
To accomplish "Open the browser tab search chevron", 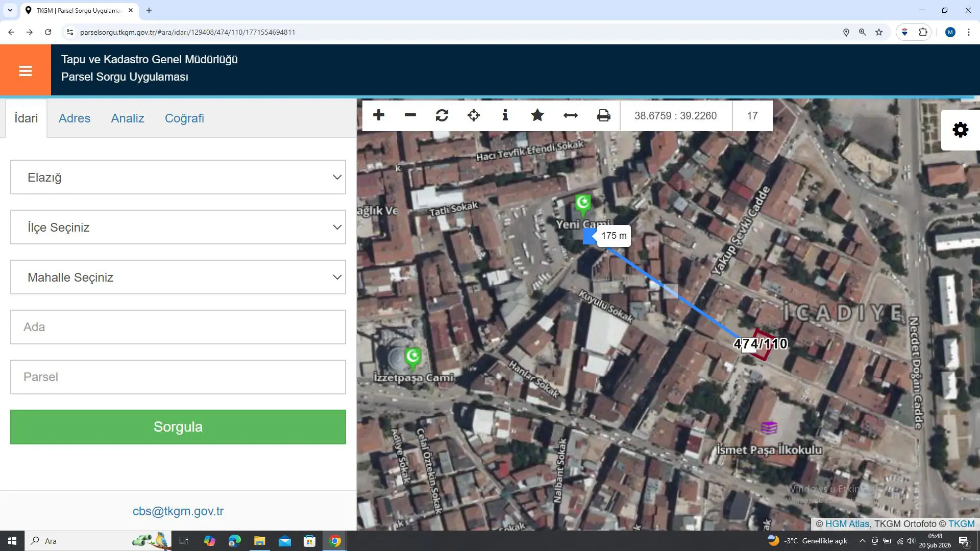I will [10, 10].
